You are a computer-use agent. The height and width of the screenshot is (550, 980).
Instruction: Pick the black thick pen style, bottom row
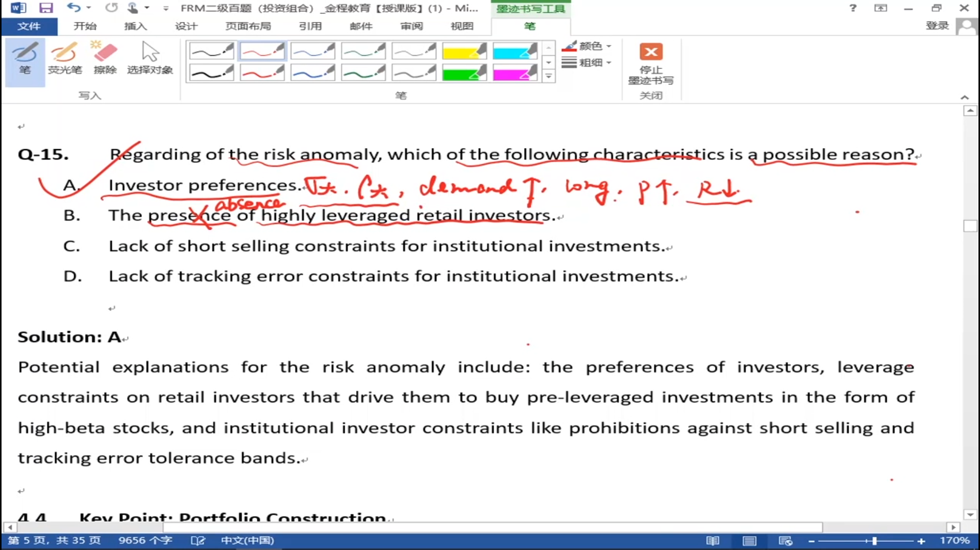211,73
